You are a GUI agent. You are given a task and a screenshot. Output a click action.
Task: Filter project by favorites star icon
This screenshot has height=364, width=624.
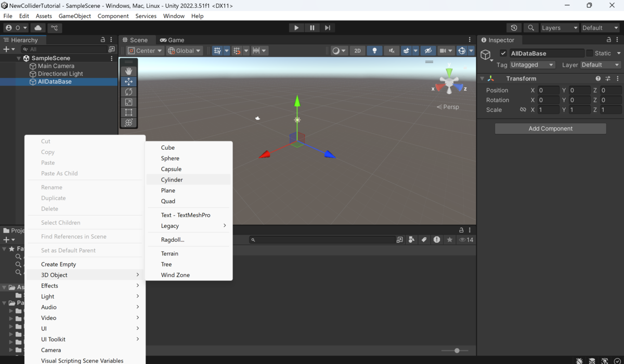click(x=450, y=240)
